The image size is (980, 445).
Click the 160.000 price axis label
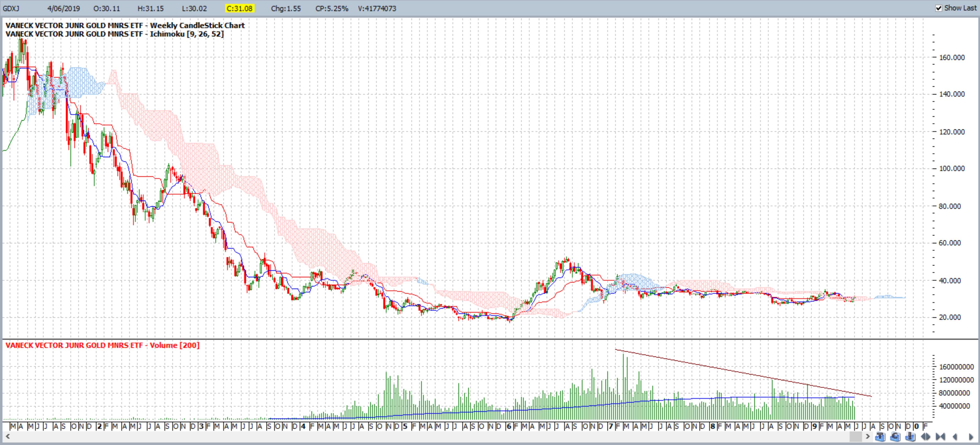click(952, 57)
